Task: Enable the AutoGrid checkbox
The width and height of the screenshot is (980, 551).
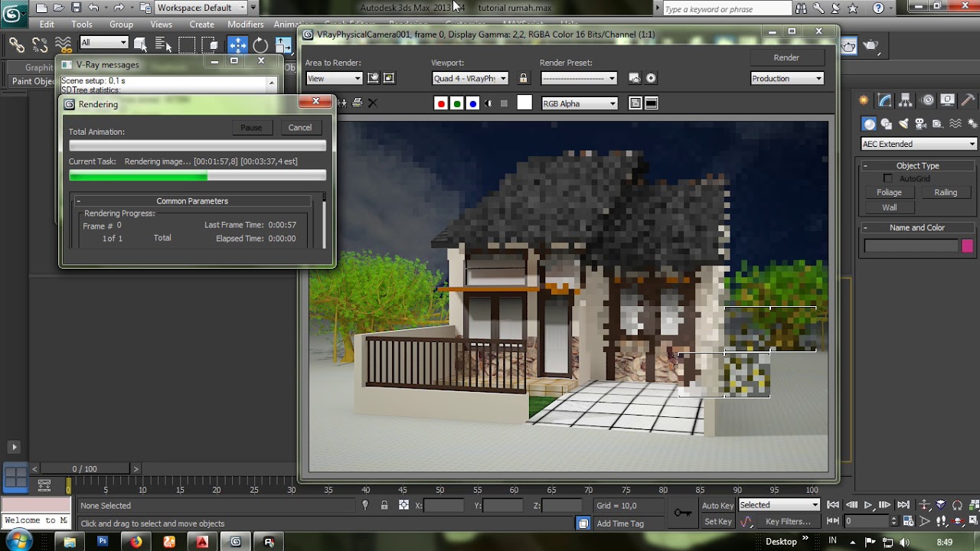Action: (888, 178)
